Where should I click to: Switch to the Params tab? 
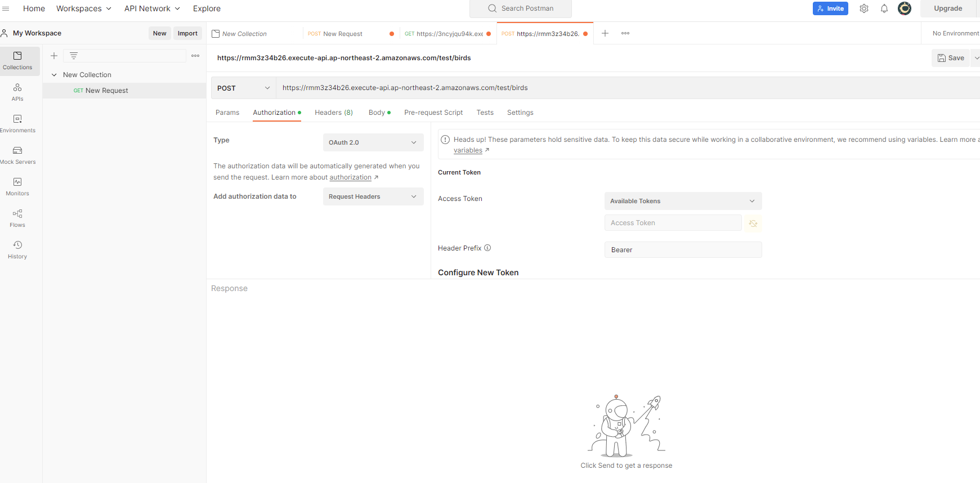coord(227,113)
